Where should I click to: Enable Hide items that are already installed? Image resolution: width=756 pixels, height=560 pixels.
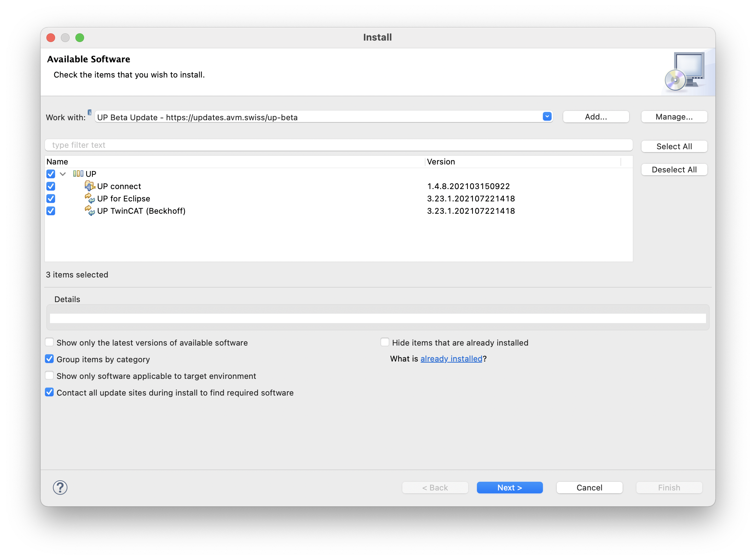pos(385,342)
